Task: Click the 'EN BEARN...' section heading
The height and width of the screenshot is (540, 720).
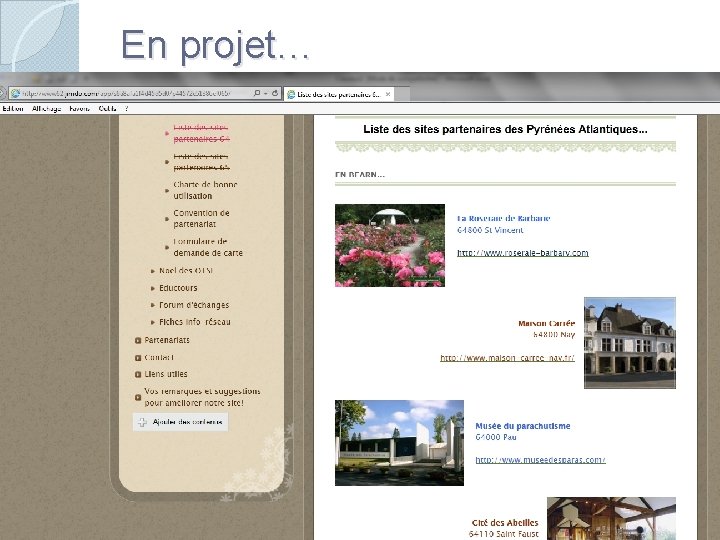Action: click(x=360, y=175)
